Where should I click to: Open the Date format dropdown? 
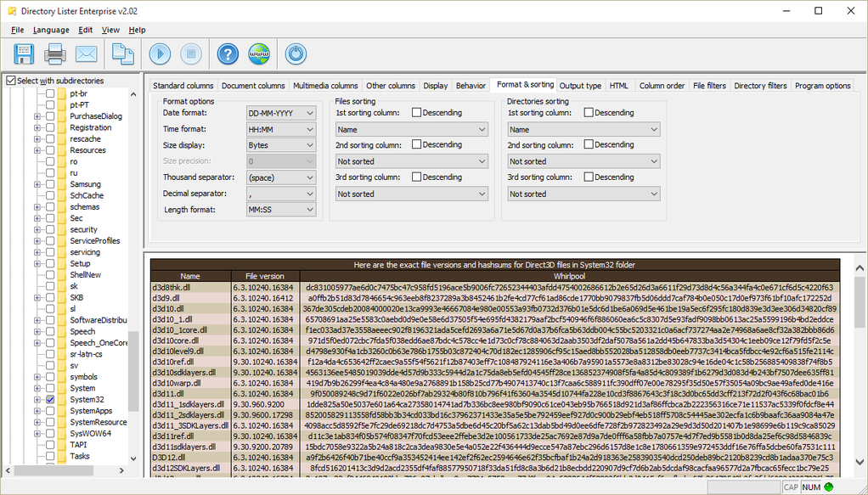pos(281,113)
